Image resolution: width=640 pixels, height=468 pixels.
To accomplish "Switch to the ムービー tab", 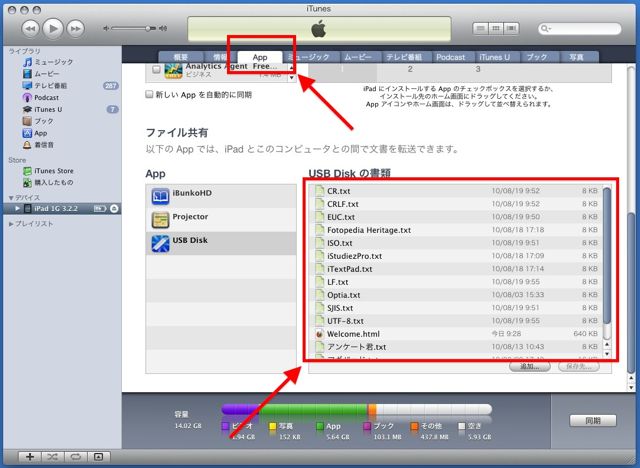I will coord(358,57).
